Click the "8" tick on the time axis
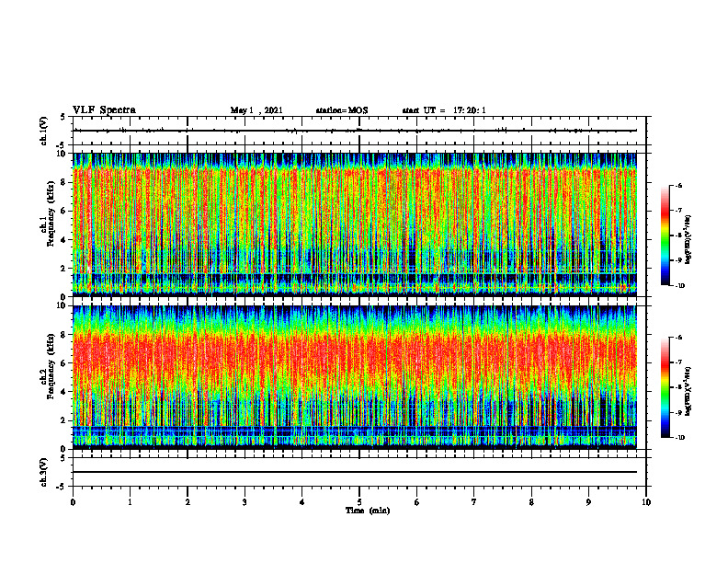Viewport: 728px width, 563px height. 531,502
